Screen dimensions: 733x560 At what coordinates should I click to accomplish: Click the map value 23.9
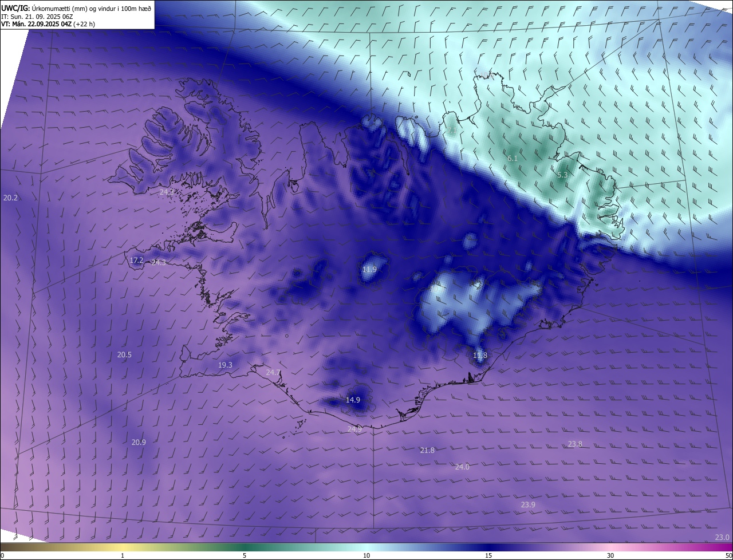528,504
